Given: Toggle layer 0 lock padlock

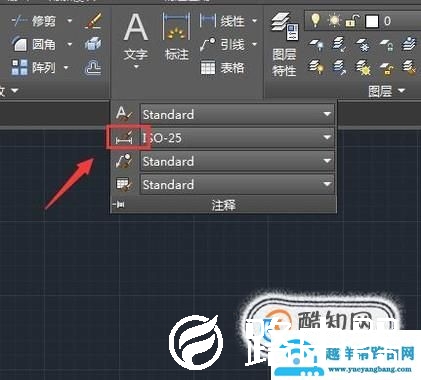Looking at the screenshot, I should click(x=352, y=21).
